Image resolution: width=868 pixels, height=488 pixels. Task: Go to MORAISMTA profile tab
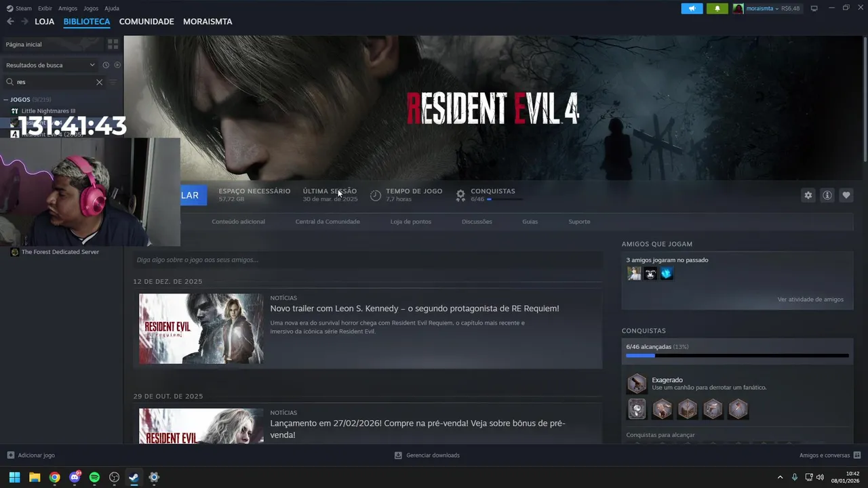[208, 22]
